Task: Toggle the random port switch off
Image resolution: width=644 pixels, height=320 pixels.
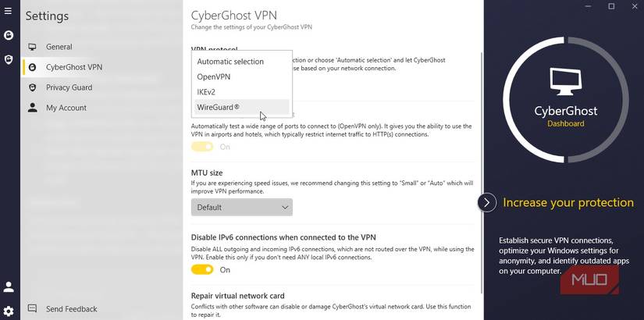Action: (202, 147)
